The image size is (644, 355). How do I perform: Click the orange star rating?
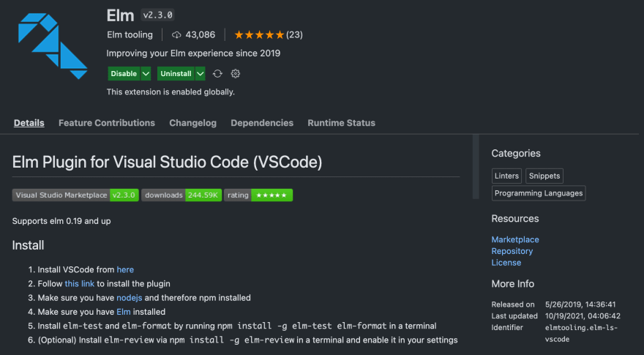pos(259,35)
